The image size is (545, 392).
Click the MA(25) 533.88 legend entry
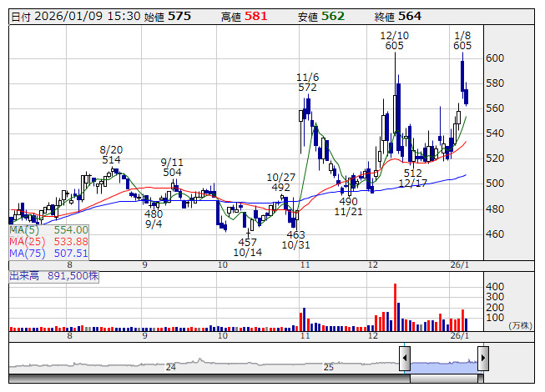pos(49,242)
